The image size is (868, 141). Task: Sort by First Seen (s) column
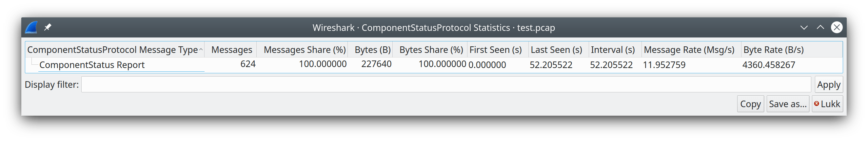(495, 50)
